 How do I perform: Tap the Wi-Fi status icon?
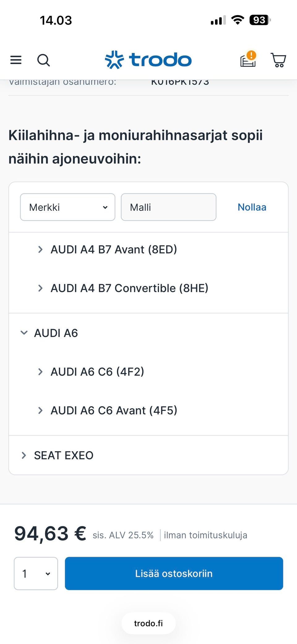point(238,20)
